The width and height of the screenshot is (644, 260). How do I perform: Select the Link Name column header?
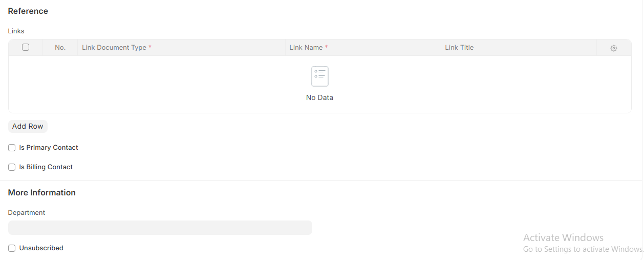[306, 48]
